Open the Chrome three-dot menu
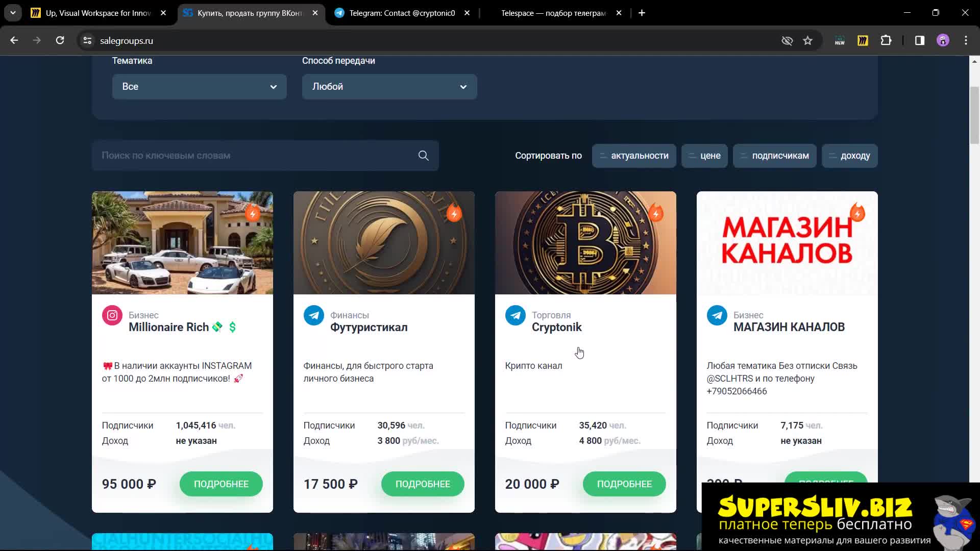Image resolution: width=980 pixels, height=551 pixels. (966, 40)
